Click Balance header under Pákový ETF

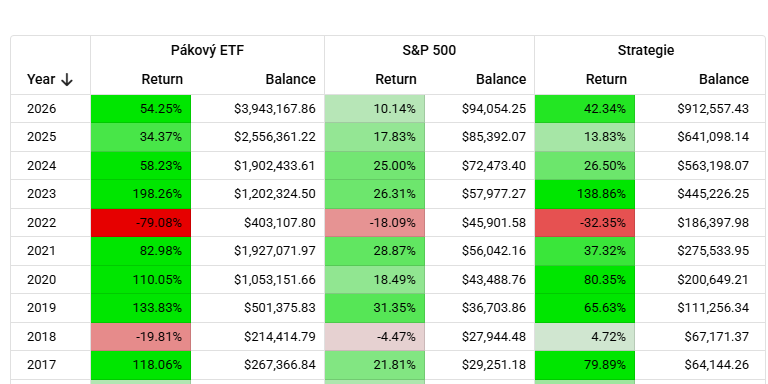pyautogui.click(x=290, y=79)
